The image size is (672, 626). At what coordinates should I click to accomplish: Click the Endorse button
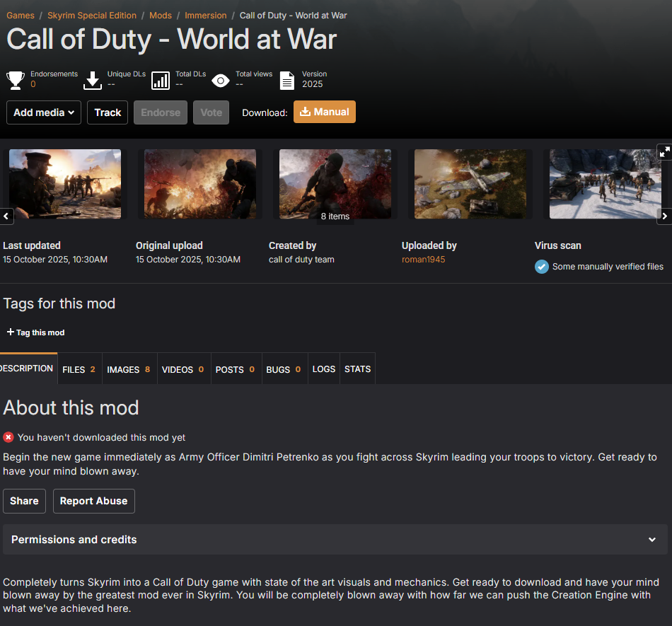pyautogui.click(x=161, y=112)
